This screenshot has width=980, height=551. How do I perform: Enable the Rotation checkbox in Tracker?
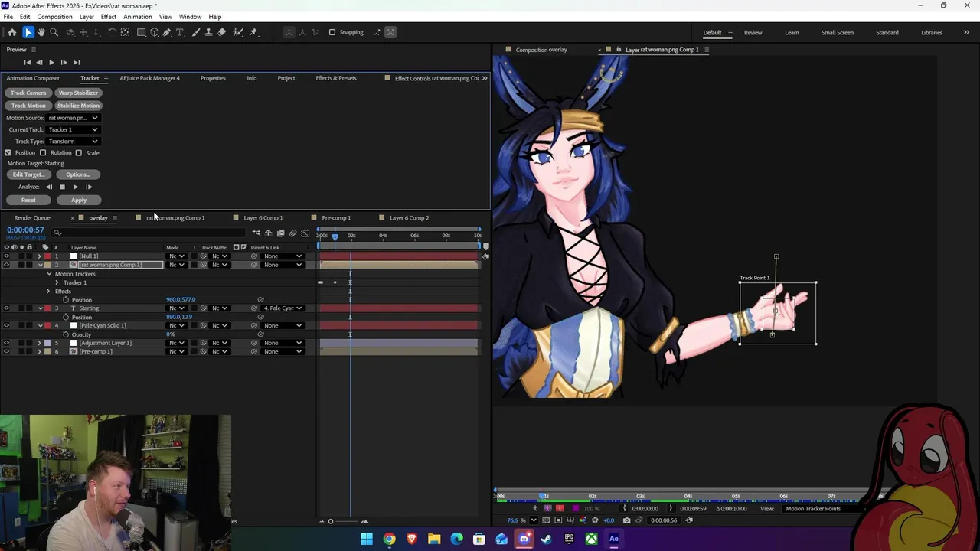tap(43, 152)
